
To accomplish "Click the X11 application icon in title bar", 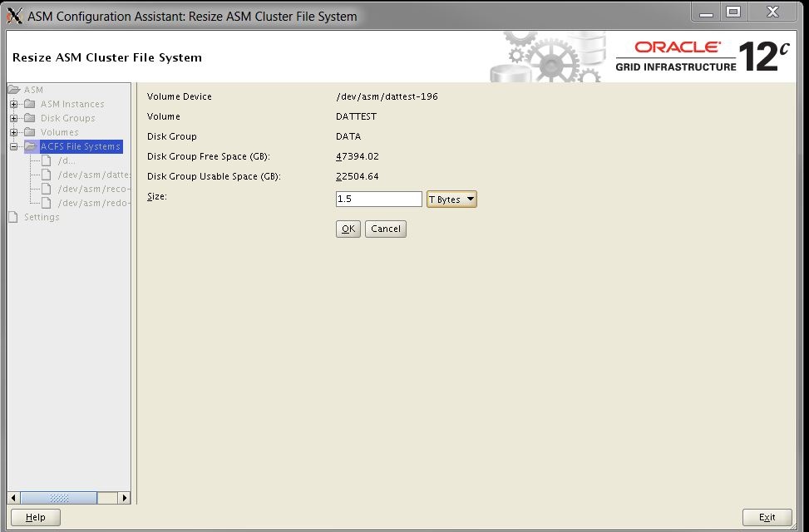I will (x=14, y=16).
